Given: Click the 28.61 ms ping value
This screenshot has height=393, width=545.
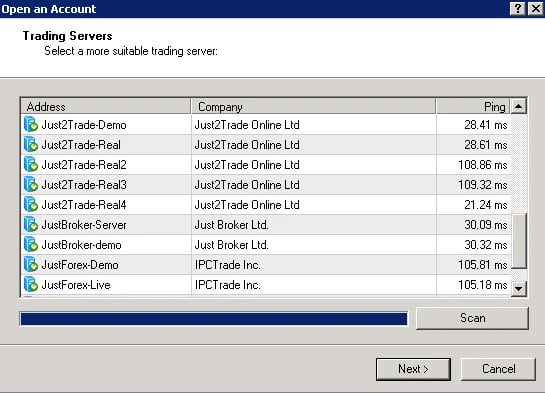Looking at the screenshot, I should point(486,145).
